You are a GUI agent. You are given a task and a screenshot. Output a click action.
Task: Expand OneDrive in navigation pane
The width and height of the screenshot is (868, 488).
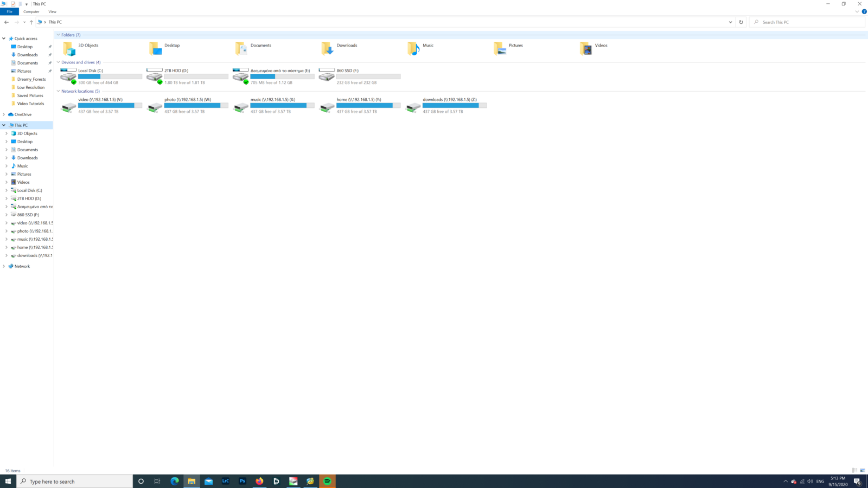click(4, 114)
